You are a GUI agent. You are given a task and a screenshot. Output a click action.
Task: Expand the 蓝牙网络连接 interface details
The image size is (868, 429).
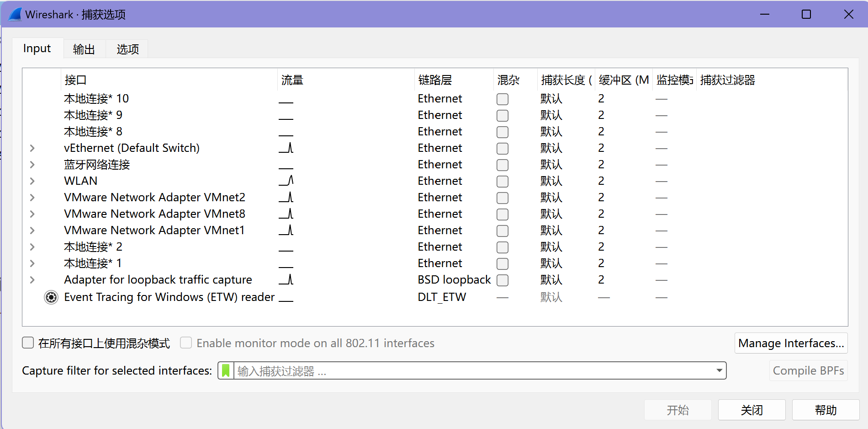[32, 165]
